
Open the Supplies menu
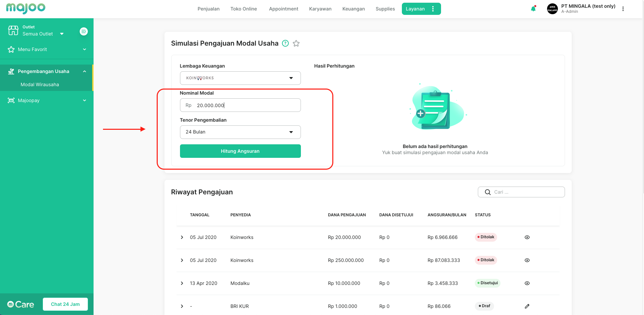pyautogui.click(x=385, y=9)
